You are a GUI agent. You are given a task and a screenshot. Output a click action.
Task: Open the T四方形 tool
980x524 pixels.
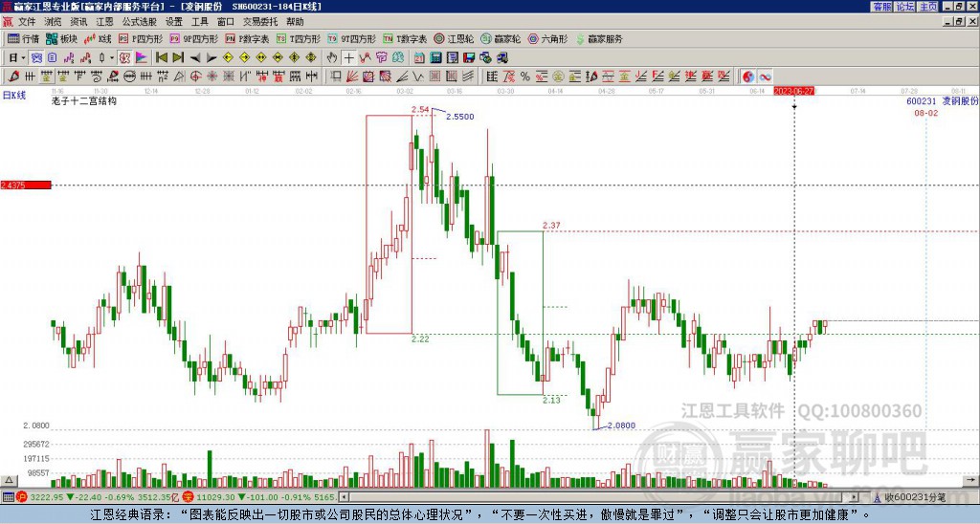pos(299,39)
